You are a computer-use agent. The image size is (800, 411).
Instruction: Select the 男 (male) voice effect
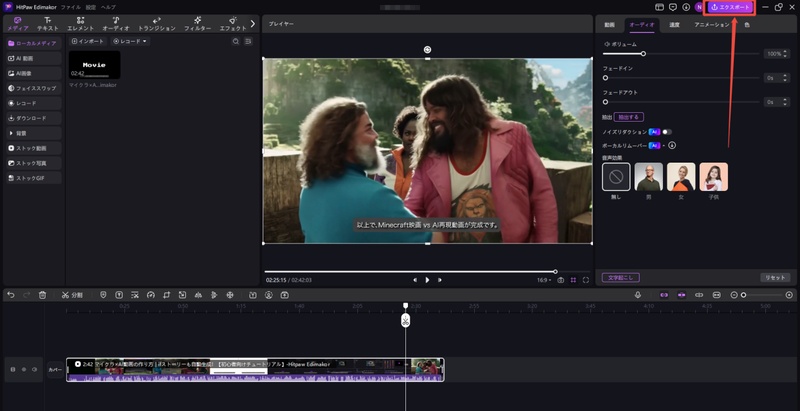click(x=648, y=177)
